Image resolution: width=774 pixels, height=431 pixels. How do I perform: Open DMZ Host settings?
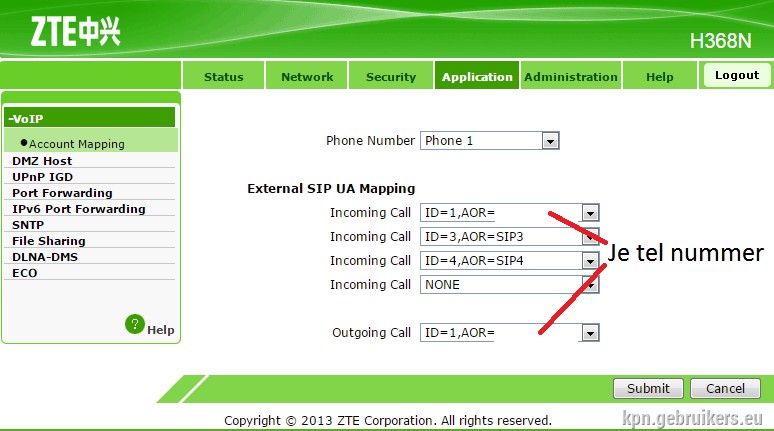pyautogui.click(x=42, y=161)
